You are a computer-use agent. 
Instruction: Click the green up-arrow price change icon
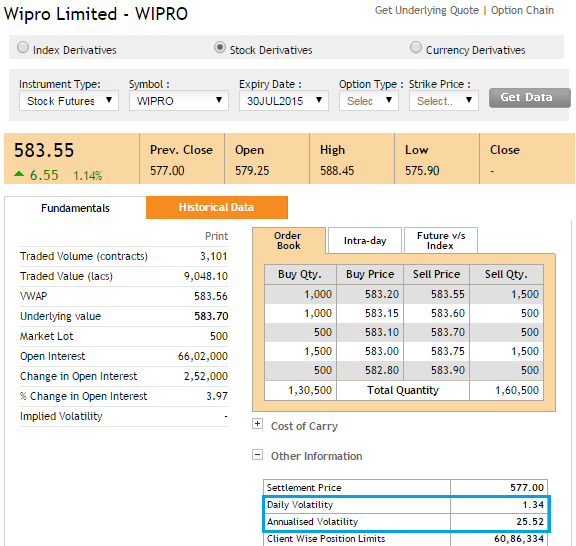pyautogui.click(x=19, y=174)
